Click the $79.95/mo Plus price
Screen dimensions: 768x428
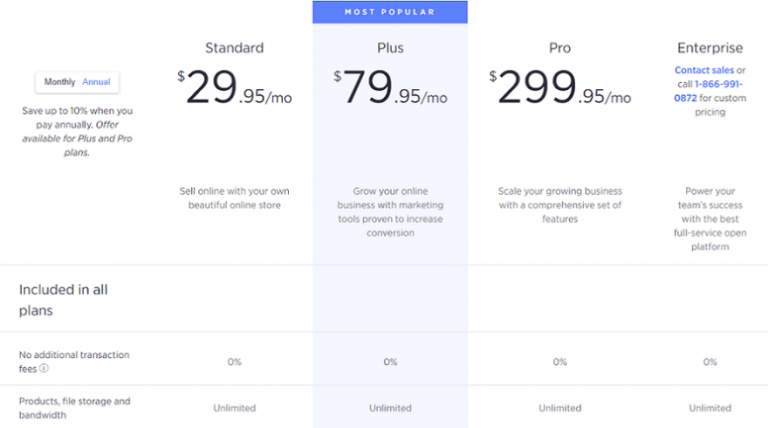click(x=390, y=89)
